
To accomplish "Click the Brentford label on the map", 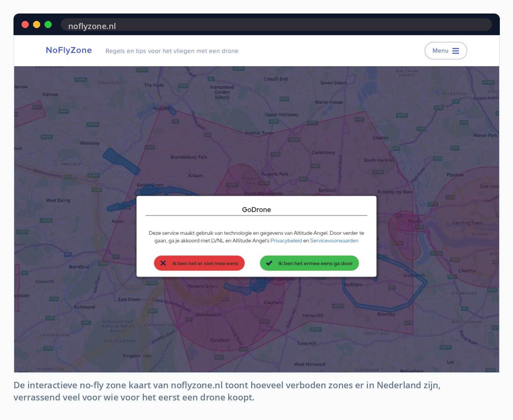I will pos(79,267).
